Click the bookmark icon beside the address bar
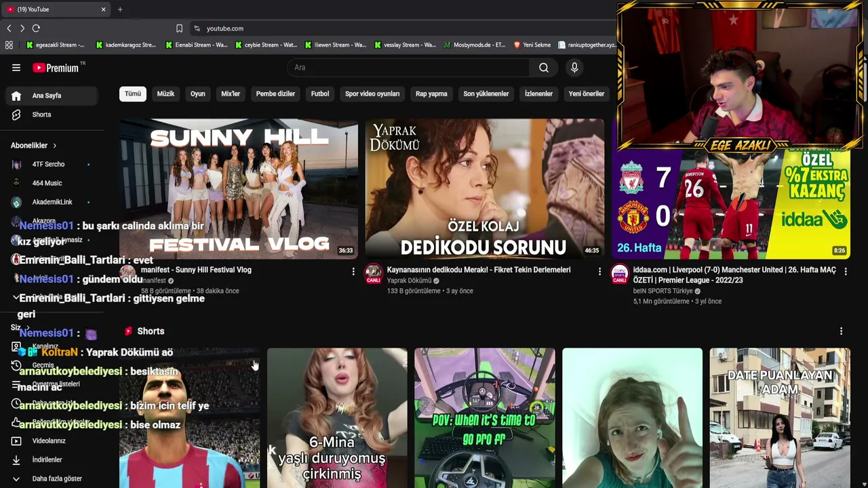868x488 pixels. click(x=179, y=28)
